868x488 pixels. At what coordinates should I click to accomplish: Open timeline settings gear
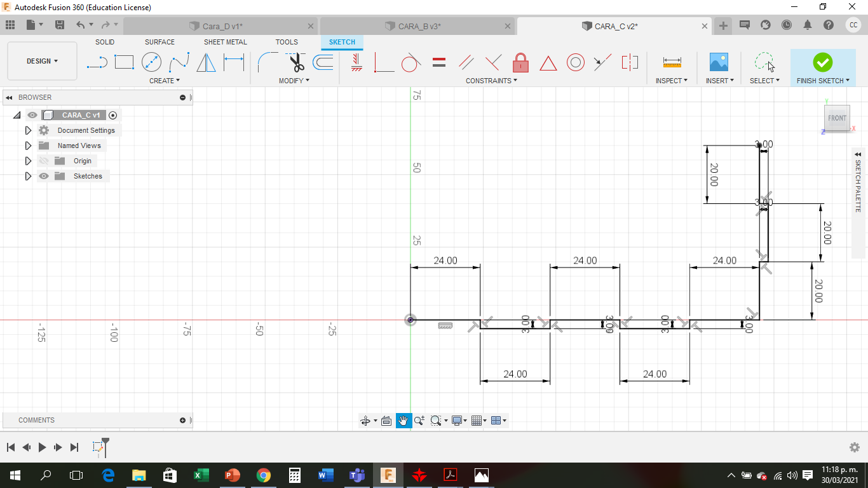point(855,447)
